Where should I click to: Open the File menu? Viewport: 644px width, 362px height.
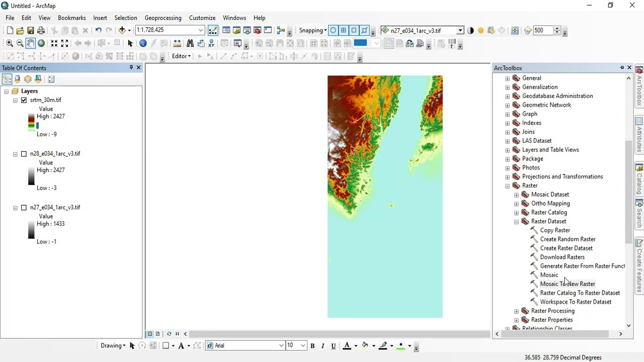coord(10,18)
